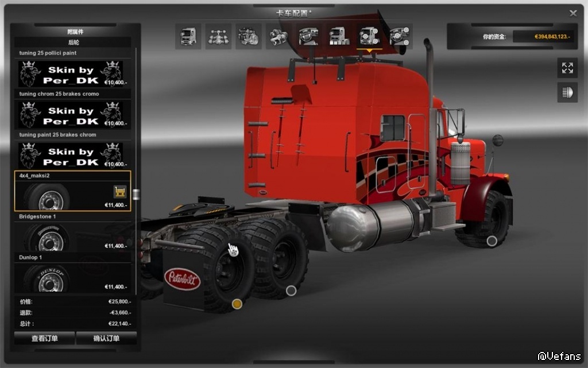Select the yellow rear wheel slot marker
Viewport: 588px width, 368px height.
click(237, 304)
